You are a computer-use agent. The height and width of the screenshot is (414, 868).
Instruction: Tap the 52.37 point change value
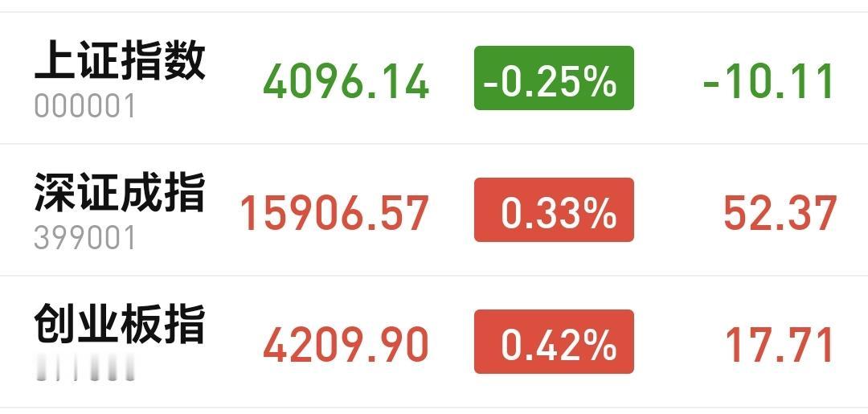pyautogui.click(x=780, y=212)
